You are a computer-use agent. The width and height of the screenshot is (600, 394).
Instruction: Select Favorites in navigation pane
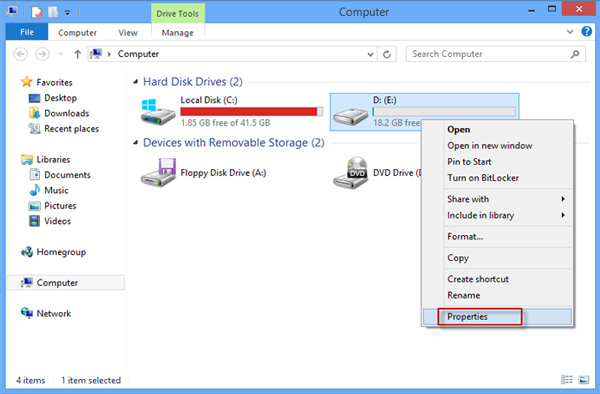coord(47,82)
